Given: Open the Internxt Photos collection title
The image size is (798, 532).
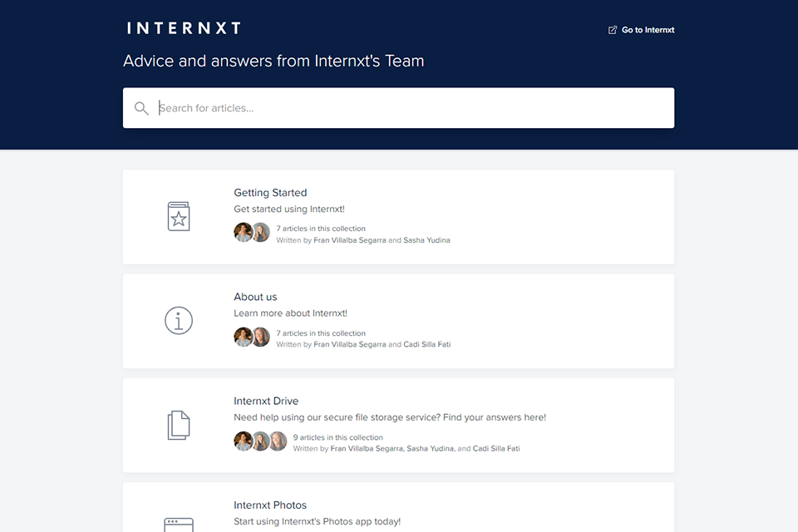Looking at the screenshot, I should [270, 505].
